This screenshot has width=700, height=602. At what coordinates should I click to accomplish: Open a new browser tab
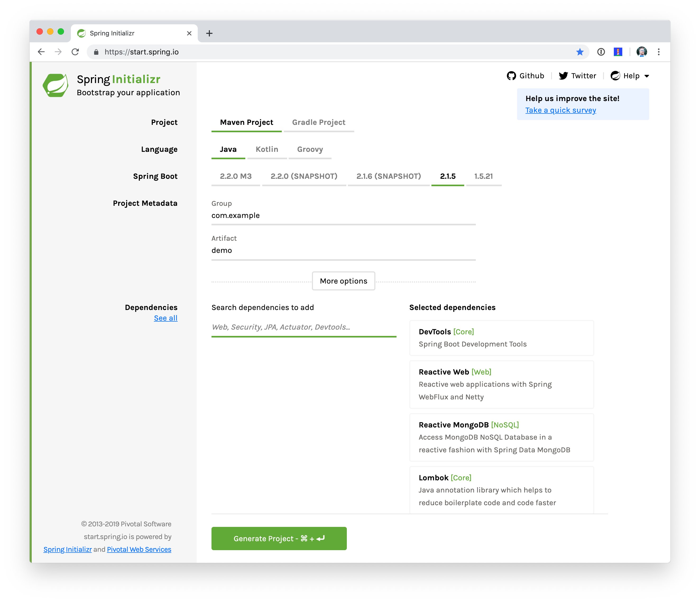click(x=209, y=33)
